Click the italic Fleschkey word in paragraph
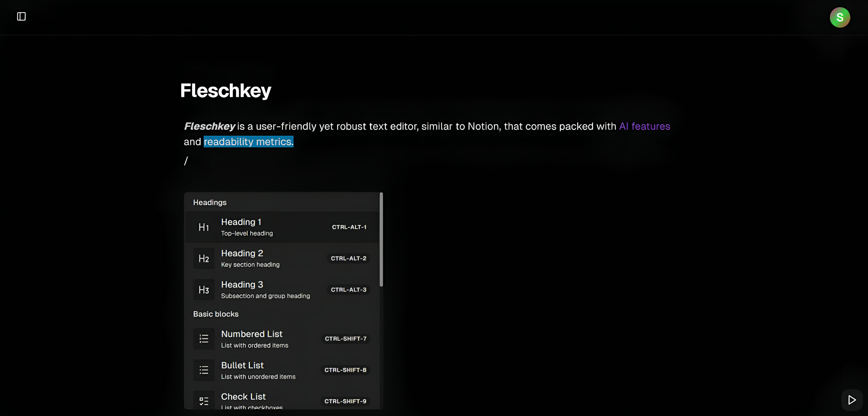 tap(209, 126)
